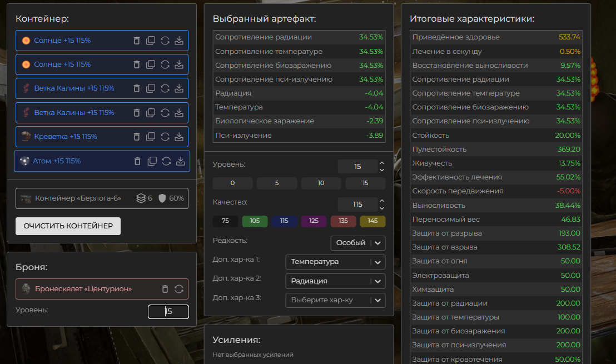
Task: Duplicate the Креветка artifact
Action: [151, 137]
